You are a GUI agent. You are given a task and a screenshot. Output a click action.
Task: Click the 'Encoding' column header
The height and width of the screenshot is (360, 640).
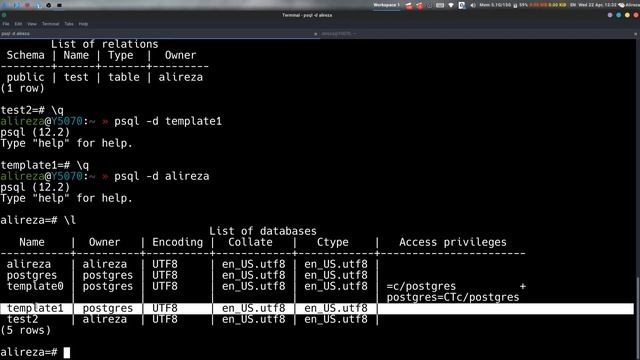point(178,242)
